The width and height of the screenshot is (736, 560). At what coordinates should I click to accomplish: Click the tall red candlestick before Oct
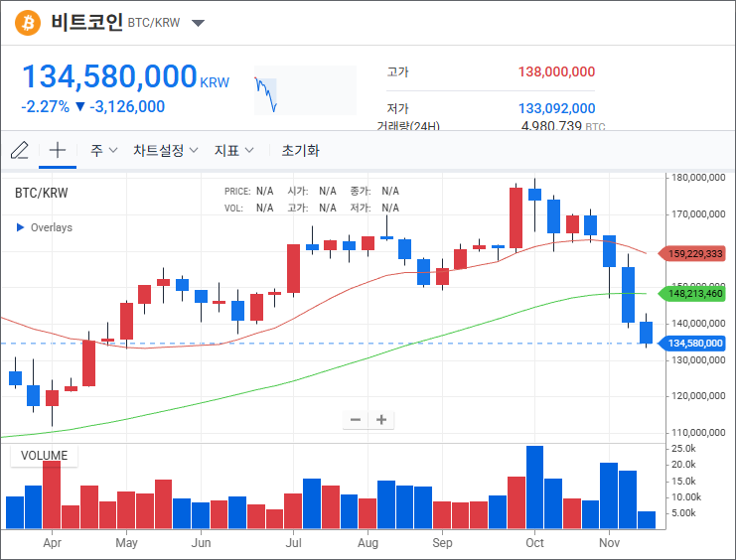[515, 217]
